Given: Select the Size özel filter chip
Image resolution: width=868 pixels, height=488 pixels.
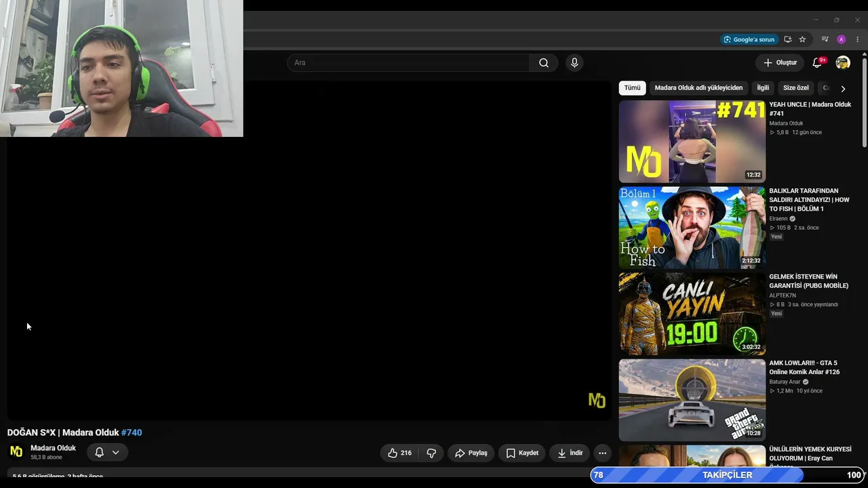Looking at the screenshot, I should (x=796, y=88).
